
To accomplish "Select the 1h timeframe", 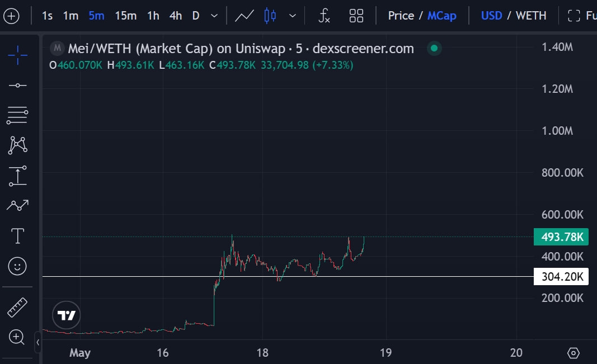I will click(x=153, y=16).
